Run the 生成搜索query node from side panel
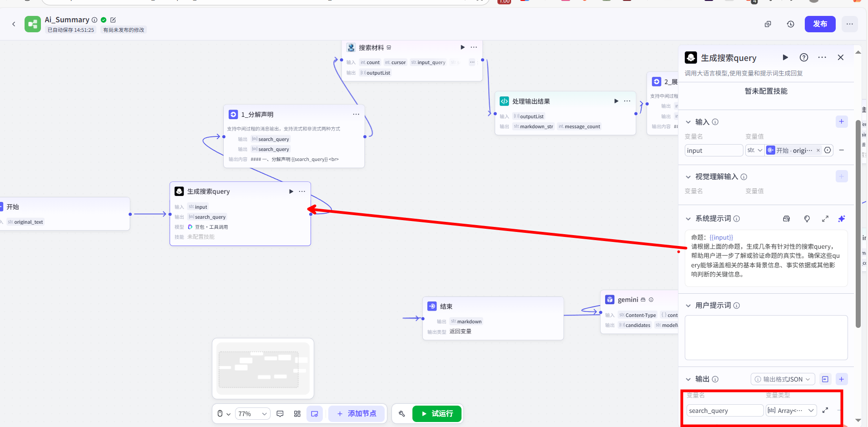Screen dimensions: 868x427 coord(785,57)
